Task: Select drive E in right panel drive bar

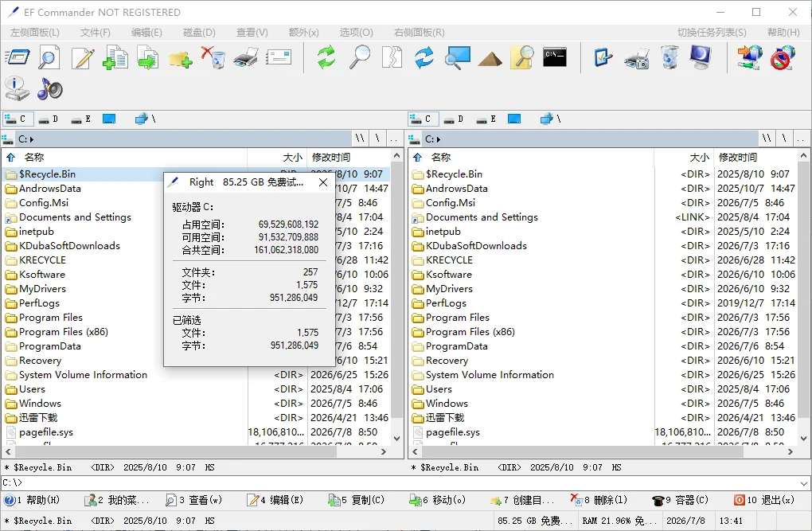Action: (486, 119)
